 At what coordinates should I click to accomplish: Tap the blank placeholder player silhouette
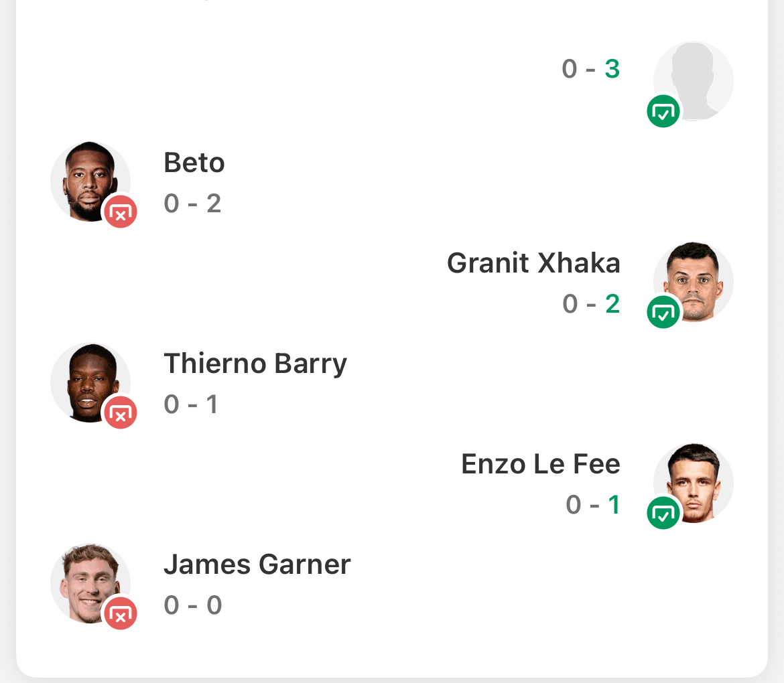pos(697,77)
